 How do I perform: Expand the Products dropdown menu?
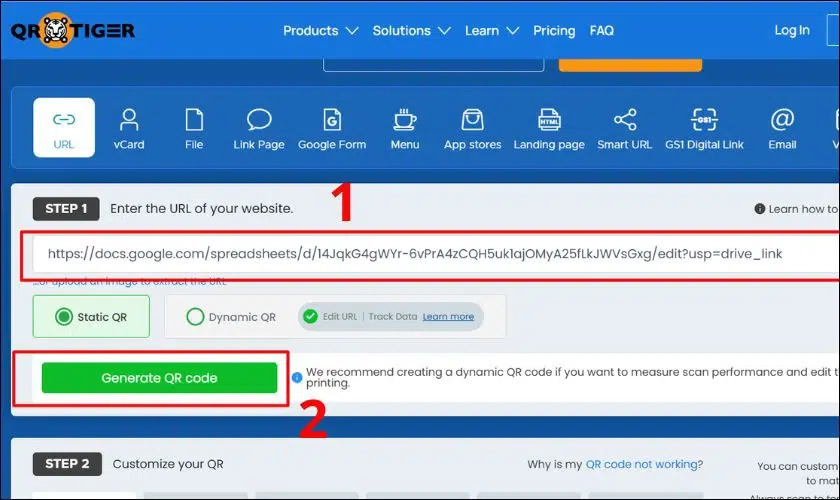click(x=320, y=31)
